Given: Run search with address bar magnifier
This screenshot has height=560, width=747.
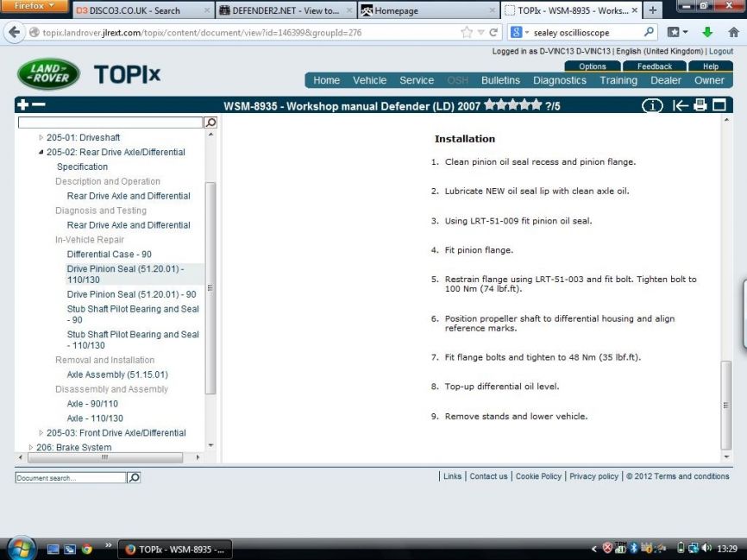Looking at the screenshot, I should click(x=649, y=33).
